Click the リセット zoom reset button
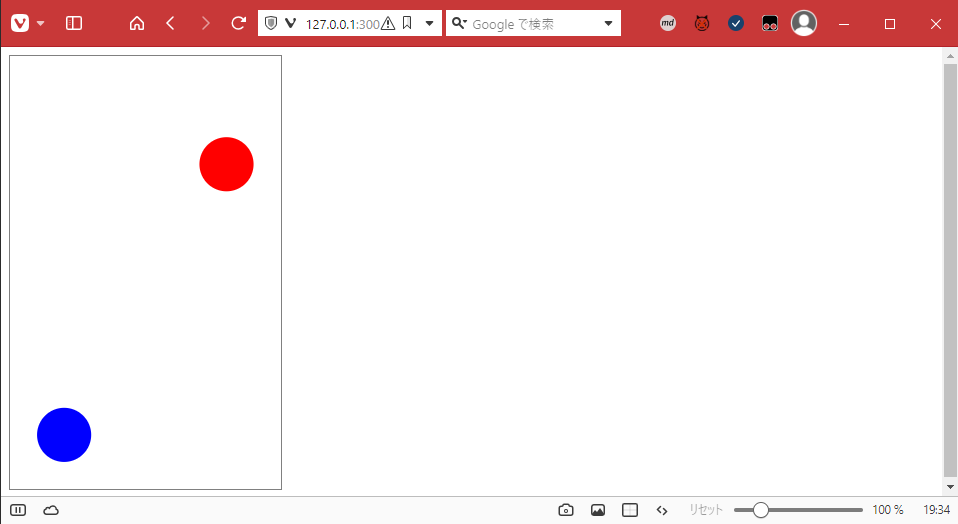 click(706, 510)
